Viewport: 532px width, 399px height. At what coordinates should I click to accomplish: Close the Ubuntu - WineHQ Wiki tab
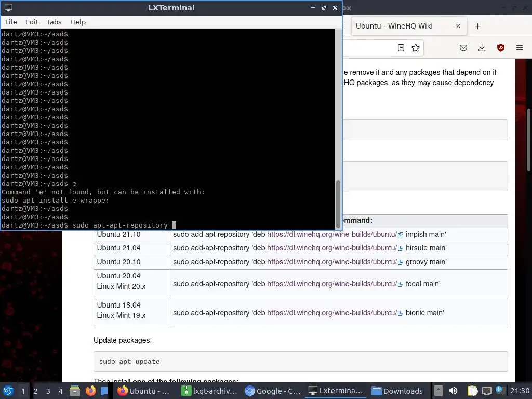[x=458, y=26]
